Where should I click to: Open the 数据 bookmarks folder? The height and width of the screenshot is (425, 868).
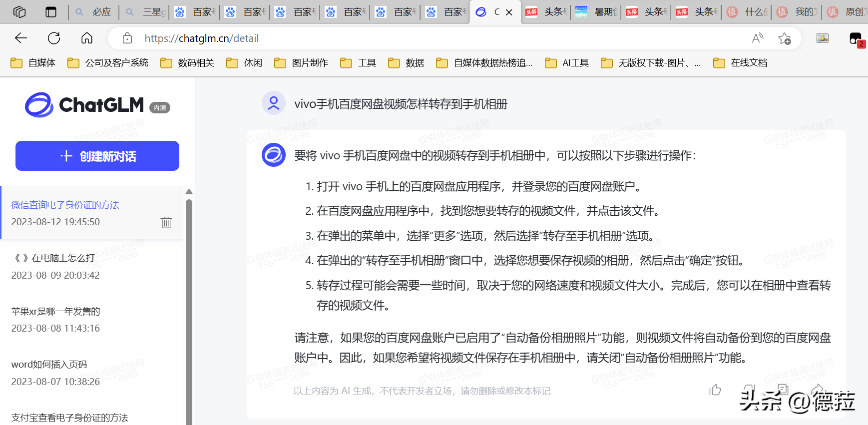[x=406, y=63]
